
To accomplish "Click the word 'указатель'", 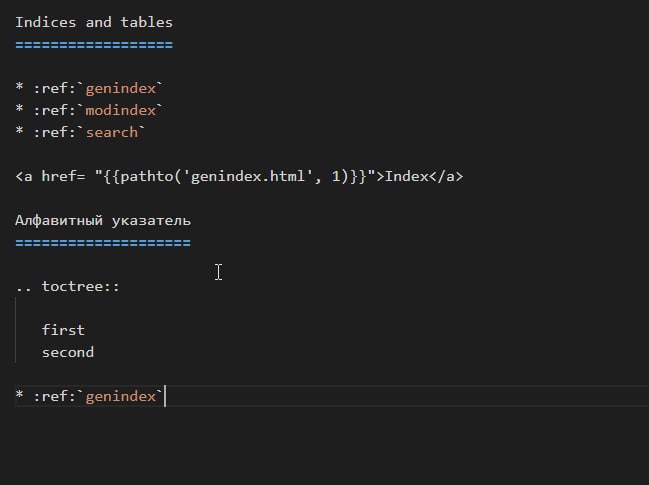I will click(x=151, y=221).
